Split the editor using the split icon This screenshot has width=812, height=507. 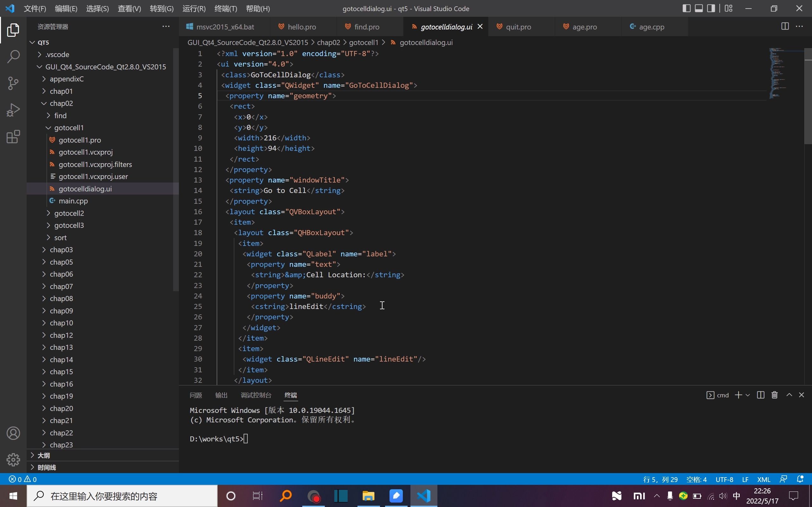[784, 26]
